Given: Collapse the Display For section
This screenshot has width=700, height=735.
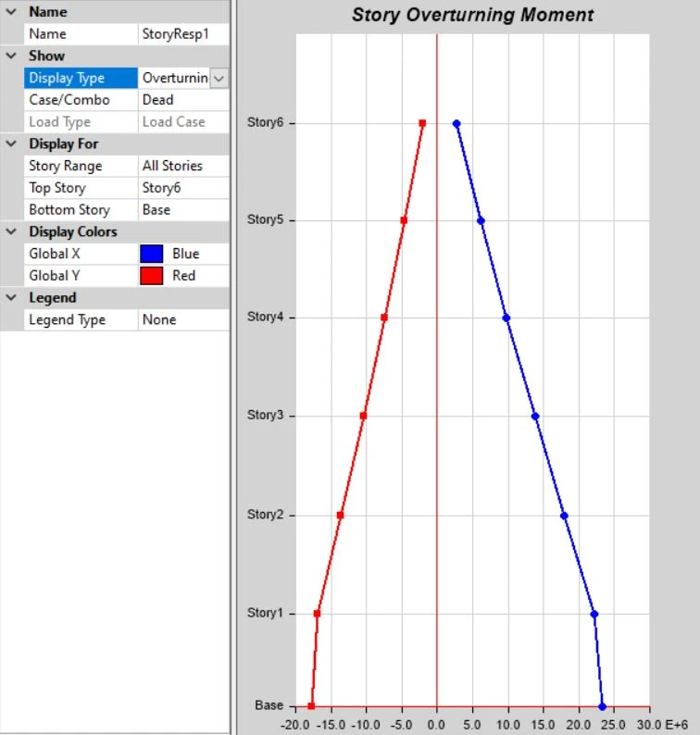Looking at the screenshot, I should click(x=10, y=143).
